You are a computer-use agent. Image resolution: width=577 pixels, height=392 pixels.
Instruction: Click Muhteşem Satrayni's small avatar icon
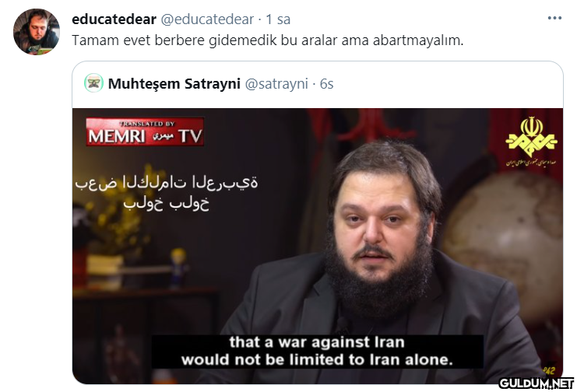93,83
